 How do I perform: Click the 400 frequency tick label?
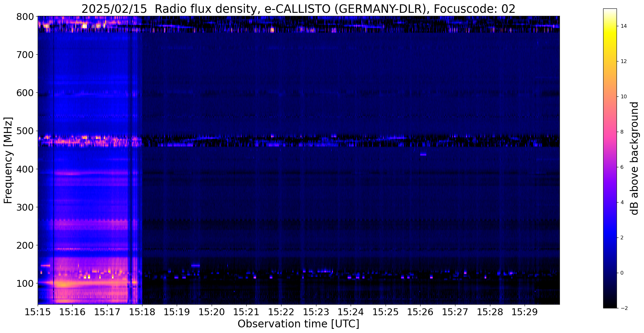pos(25,169)
